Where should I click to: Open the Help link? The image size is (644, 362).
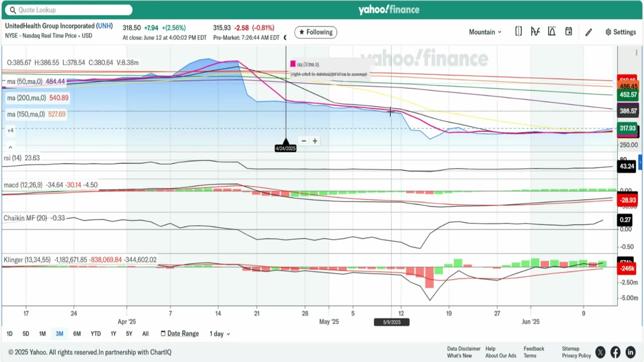click(491, 348)
